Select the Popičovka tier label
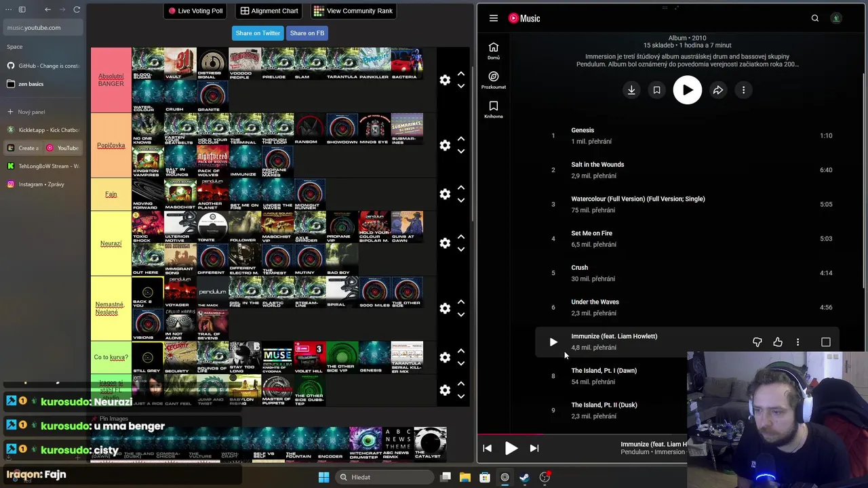This screenshot has height=488, width=868. pyautogui.click(x=111, y=145)
